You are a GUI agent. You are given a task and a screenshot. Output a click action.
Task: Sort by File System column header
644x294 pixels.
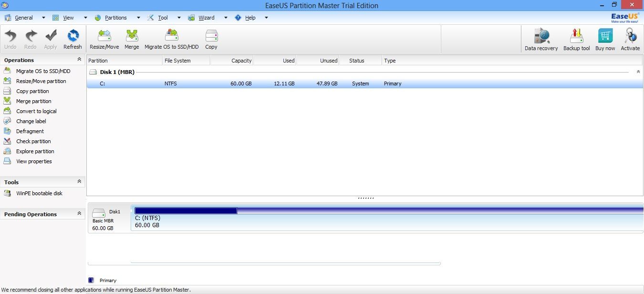(x=186, y=61)
